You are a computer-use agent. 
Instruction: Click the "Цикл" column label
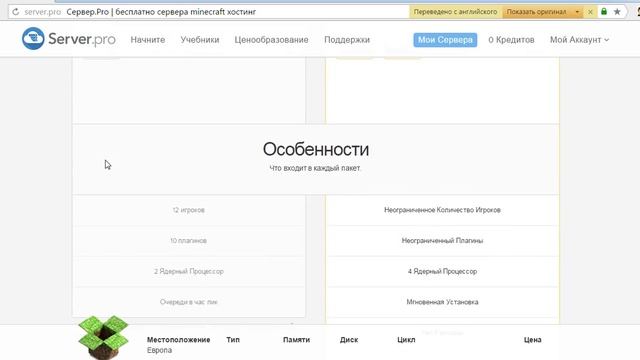coord(406,340)
